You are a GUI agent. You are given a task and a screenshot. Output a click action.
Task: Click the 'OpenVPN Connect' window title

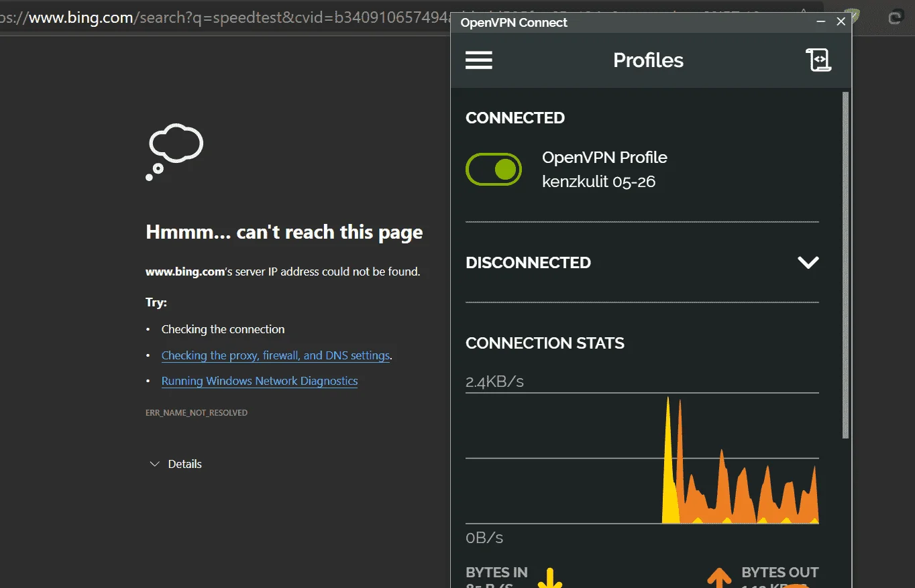click(514, 22)
